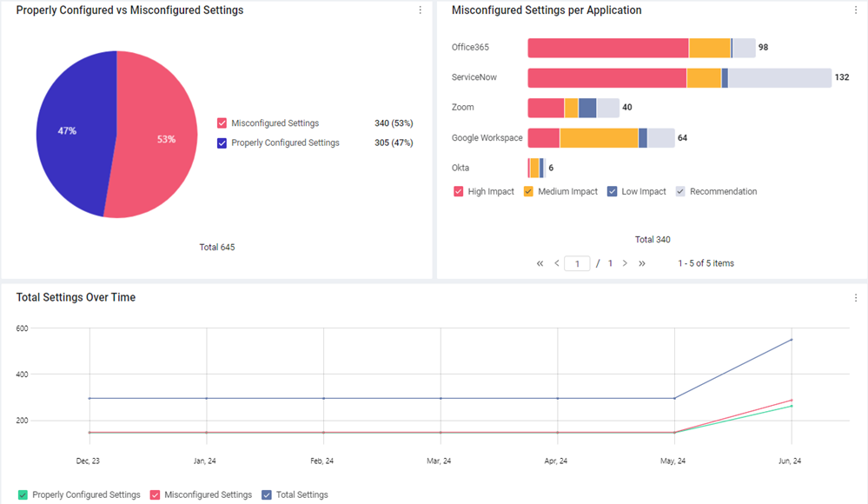Toggle Properly Configured Settings pie legend checkbox

tap(222, 143)
